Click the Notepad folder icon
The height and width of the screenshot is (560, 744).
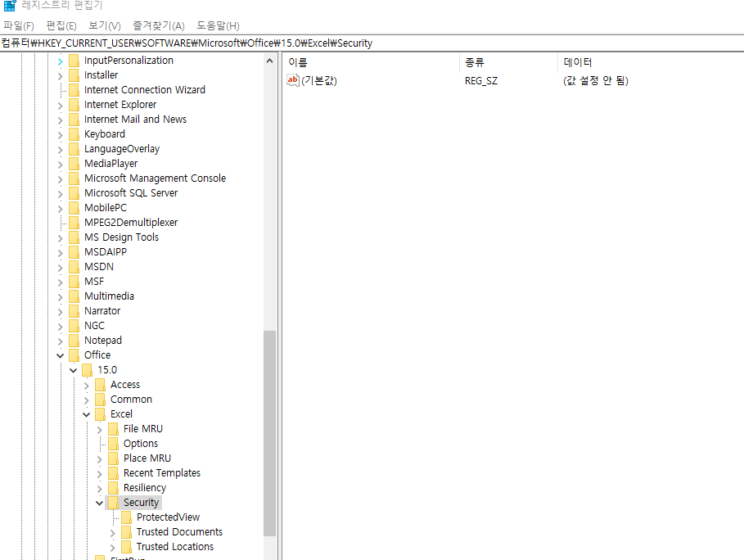(74, 341)
